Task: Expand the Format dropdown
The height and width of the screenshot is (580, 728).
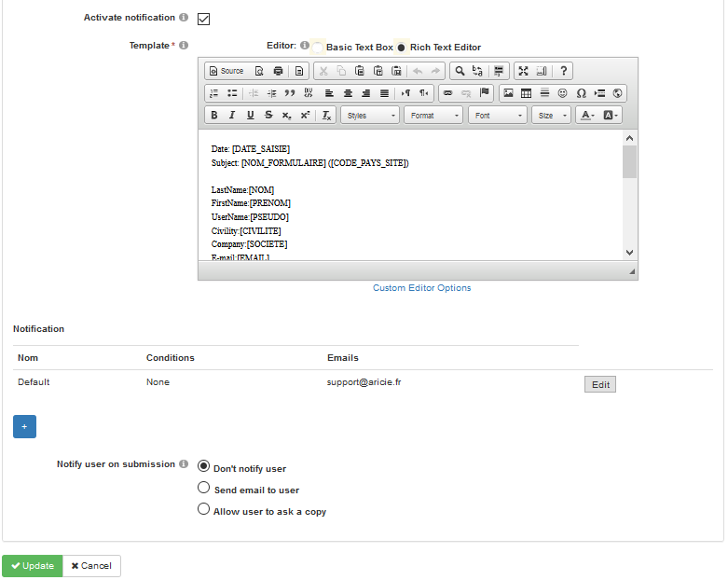Action: (x=433, y=116)
